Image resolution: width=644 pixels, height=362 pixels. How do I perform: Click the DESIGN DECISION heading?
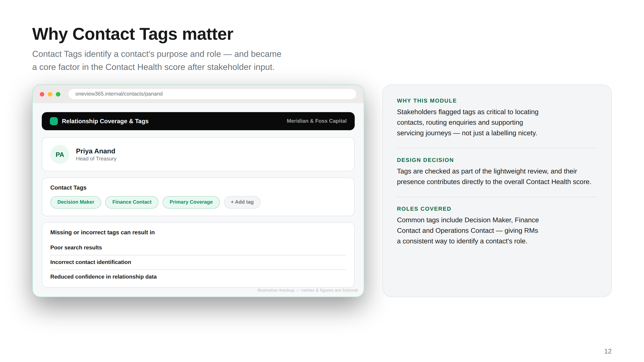[x=425, y=160]
